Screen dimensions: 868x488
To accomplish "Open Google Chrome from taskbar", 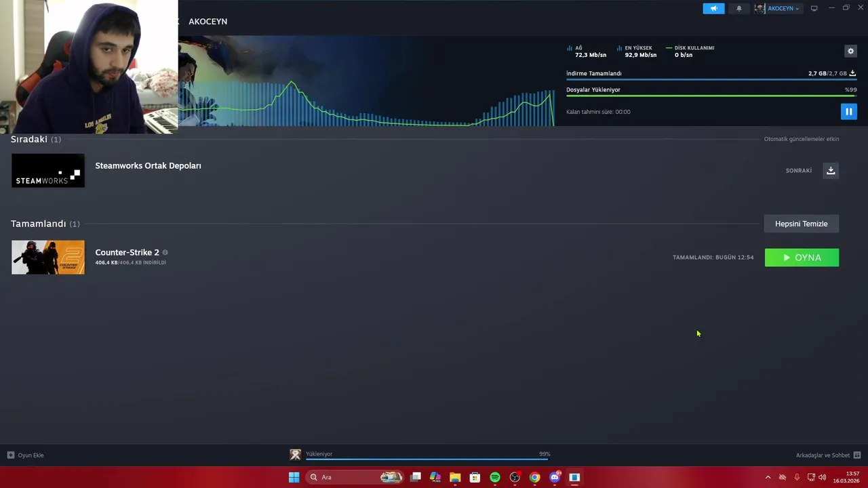I will pos(535,477).
